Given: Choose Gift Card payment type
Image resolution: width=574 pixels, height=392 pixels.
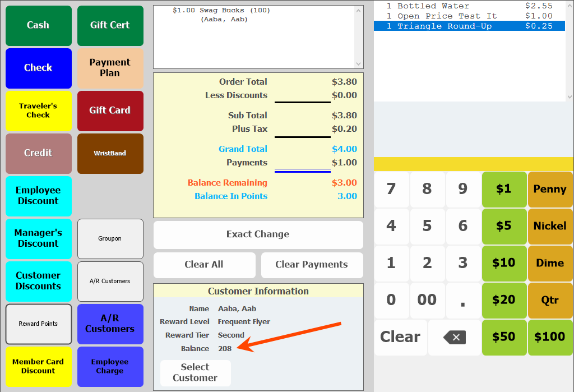Looking at the screenshot, I should click(110, 110).
